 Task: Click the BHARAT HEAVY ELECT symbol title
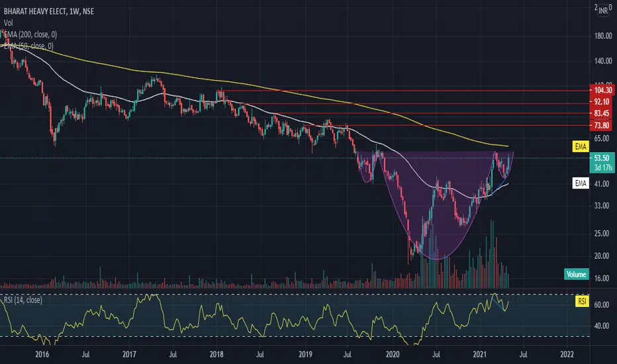tap(49, 11)
